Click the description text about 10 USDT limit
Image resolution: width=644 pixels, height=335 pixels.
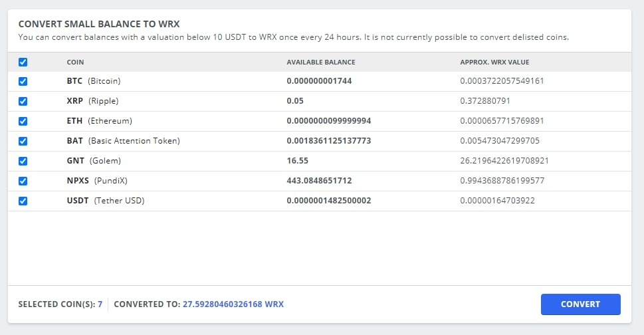point(293,37)
